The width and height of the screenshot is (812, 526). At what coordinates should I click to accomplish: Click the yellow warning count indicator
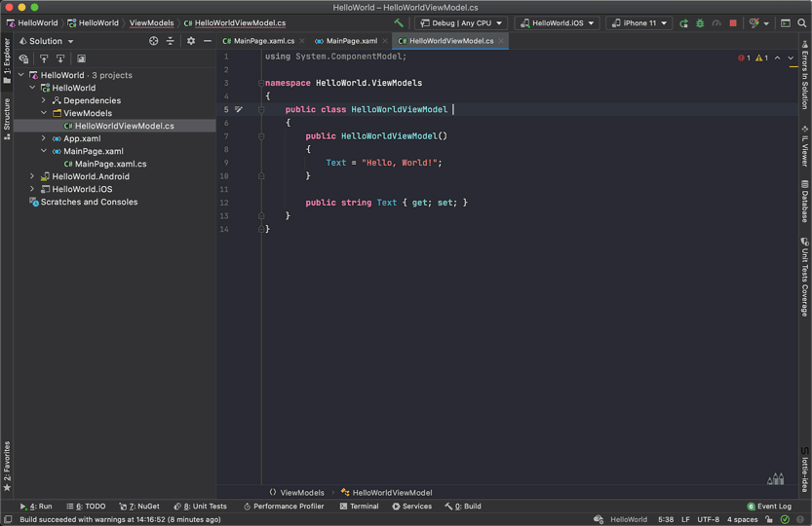(761, 58)
